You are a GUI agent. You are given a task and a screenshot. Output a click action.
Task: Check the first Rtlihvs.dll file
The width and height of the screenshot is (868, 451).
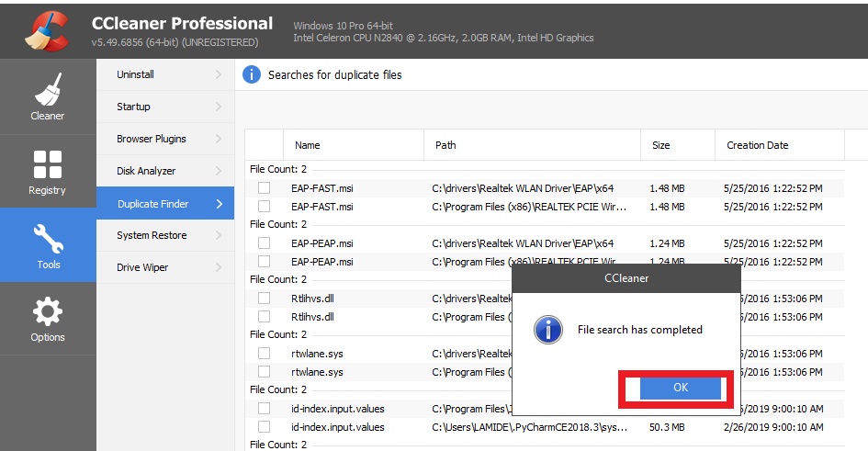[264, 299]
